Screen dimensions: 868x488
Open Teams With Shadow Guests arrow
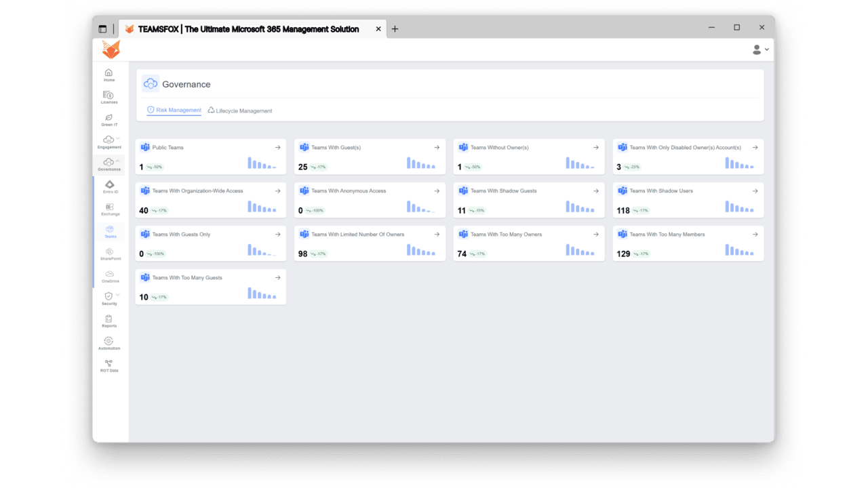(596, 190)
